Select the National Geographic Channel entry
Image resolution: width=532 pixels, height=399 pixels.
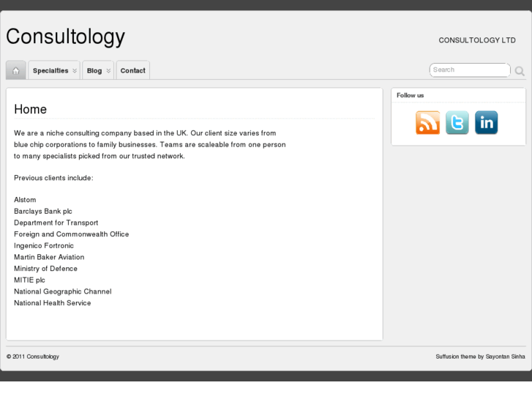click(x=63, y=291)
